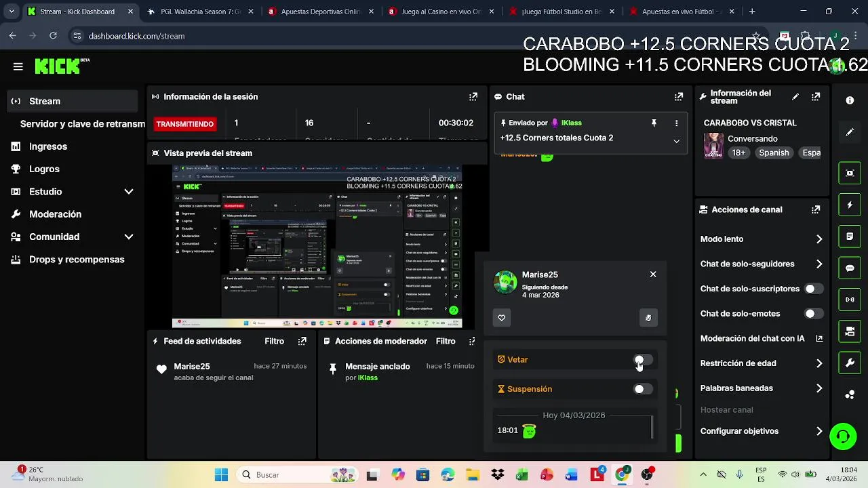Click the lightning bolt icon in right sidebar

(850, 205)
